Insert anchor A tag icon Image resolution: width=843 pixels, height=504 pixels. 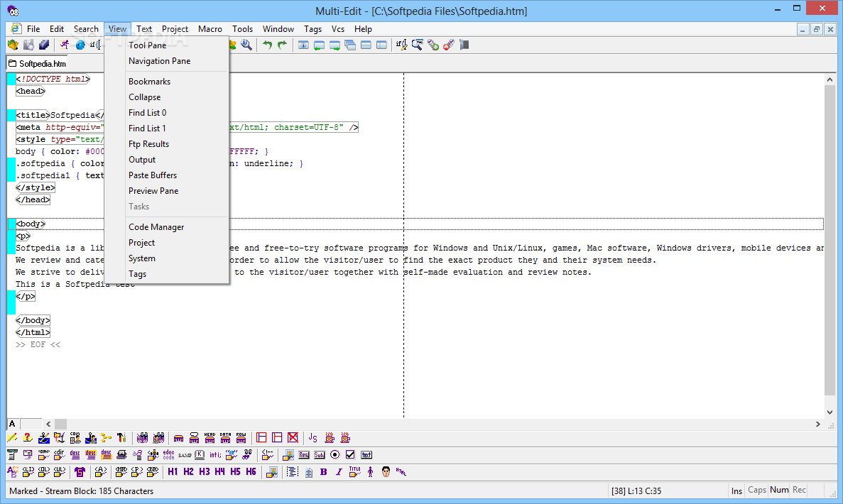pyautogui.click(x=101, y=472)
